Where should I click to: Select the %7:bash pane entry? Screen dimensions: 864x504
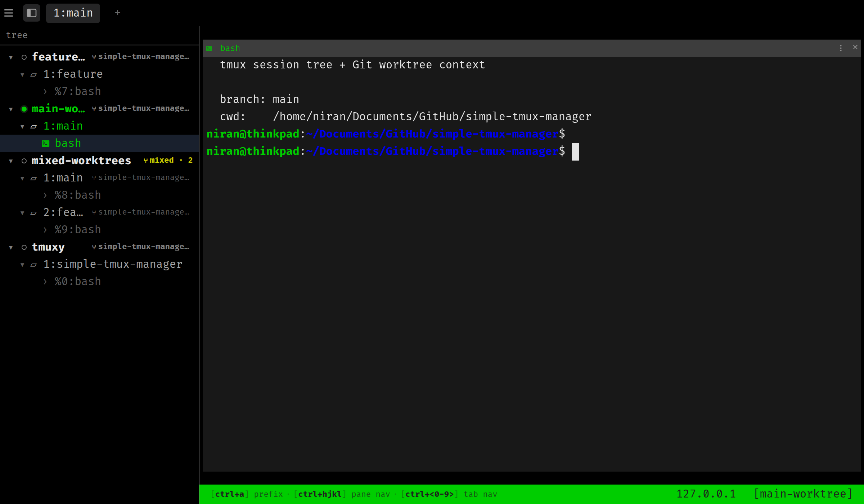[x=78, y=91]
